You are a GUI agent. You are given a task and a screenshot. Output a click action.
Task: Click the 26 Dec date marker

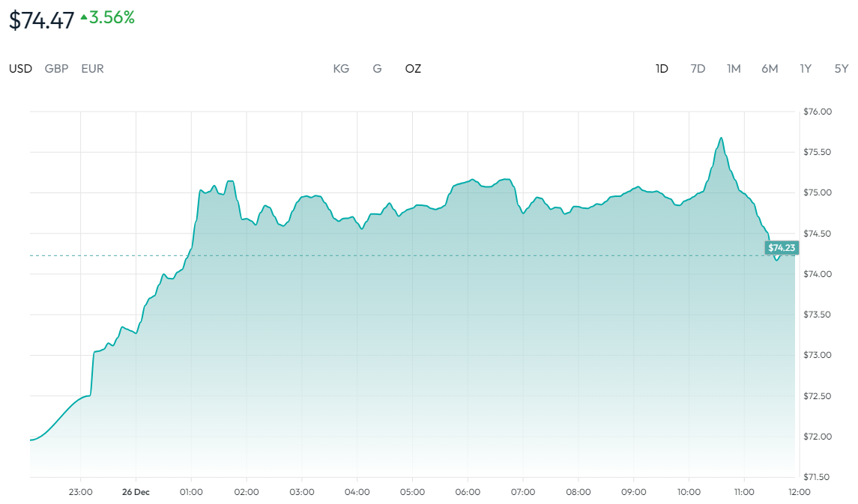click(136, 492)
